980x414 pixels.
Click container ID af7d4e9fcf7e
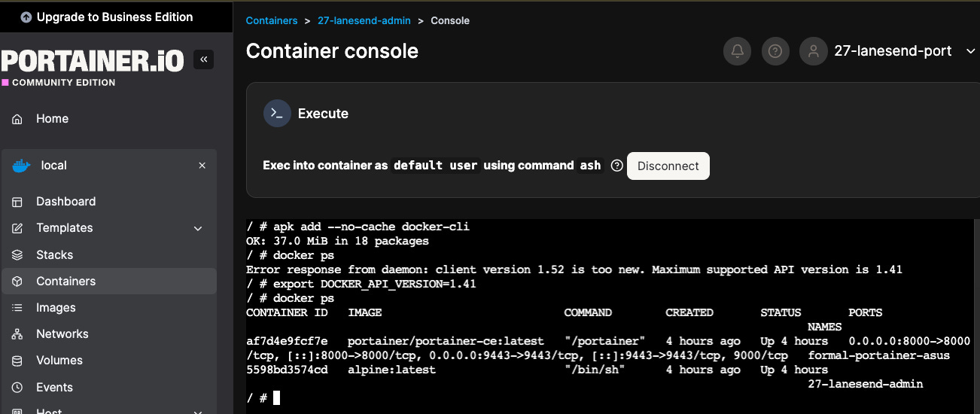click(287, 341)
